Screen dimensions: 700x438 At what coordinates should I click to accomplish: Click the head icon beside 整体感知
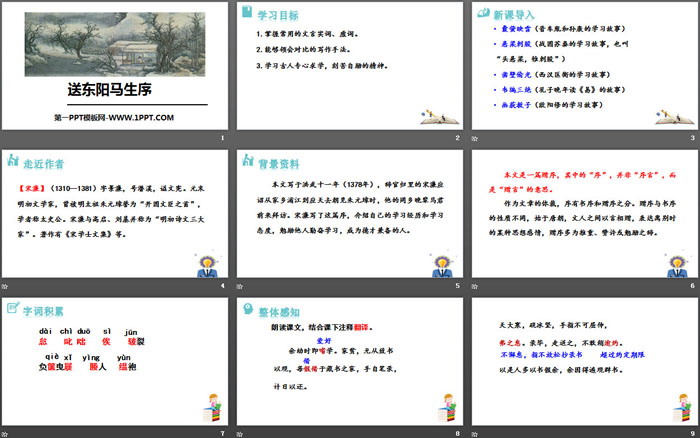click(x=248, y=309)
